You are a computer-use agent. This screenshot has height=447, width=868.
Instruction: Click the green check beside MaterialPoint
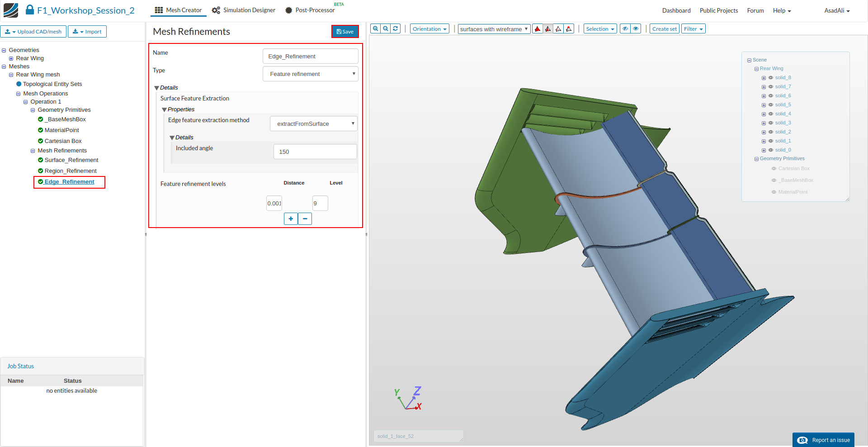point(41,130)
